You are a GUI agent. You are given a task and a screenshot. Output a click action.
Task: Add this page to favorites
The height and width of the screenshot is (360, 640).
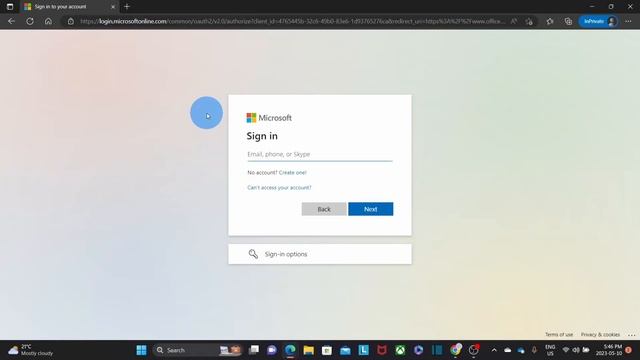click(529, 21)
